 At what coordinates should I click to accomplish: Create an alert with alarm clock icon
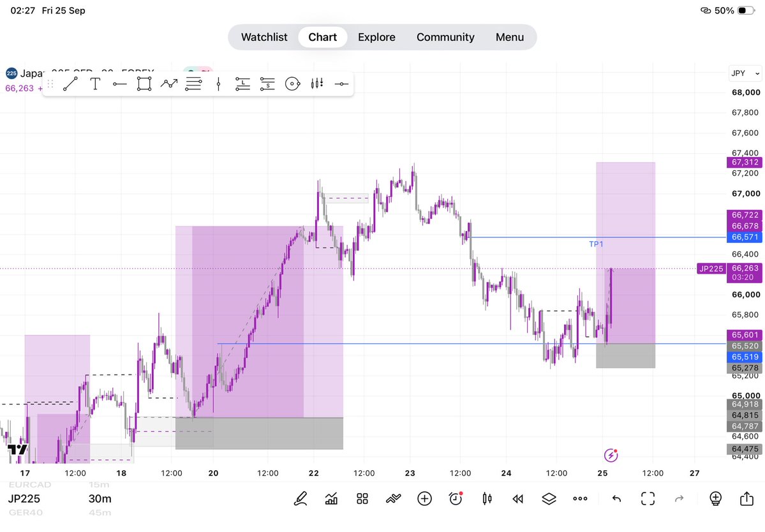pyautogui.click(x=456, y=498)
